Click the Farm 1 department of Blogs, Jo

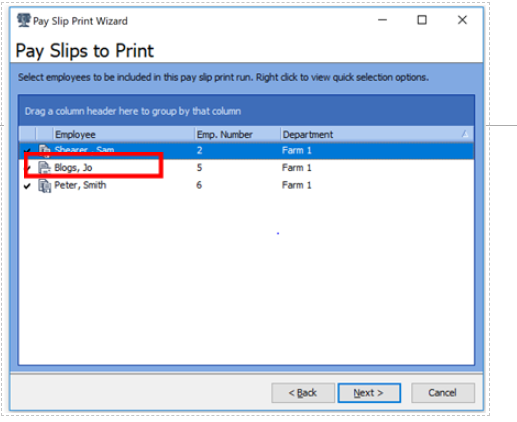click(297, 168)
